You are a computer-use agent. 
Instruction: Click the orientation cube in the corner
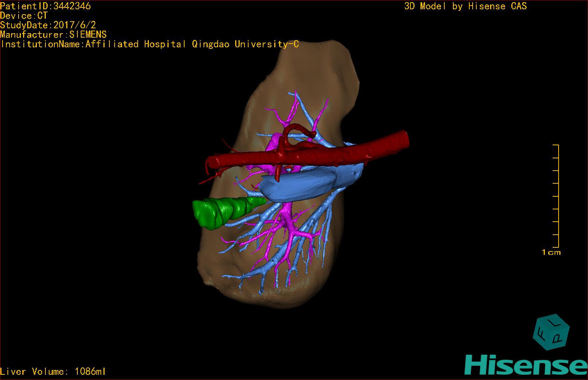click(551, 332)
